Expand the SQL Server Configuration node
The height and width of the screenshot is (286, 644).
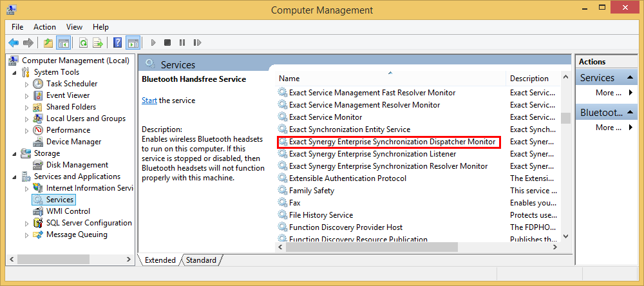[27, 224]
